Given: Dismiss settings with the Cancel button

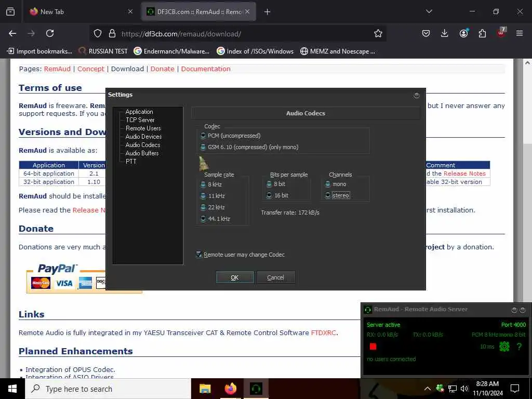Looking at the screenshot, I should (x=275, y=277).
